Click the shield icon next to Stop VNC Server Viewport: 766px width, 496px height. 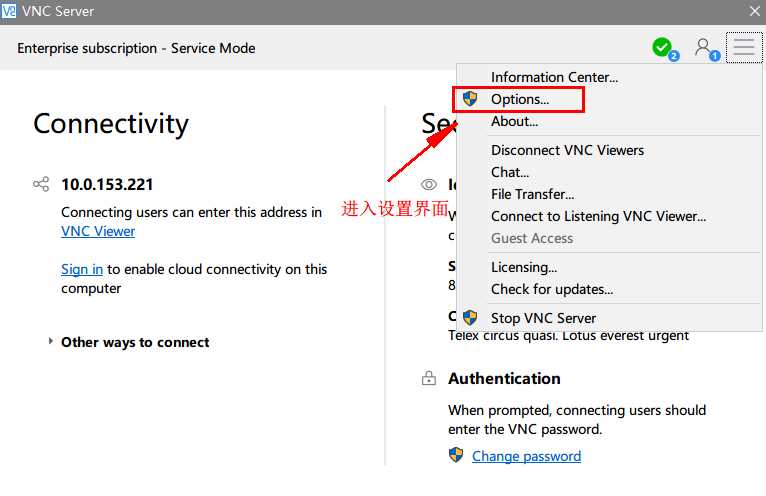pos(469,318)
